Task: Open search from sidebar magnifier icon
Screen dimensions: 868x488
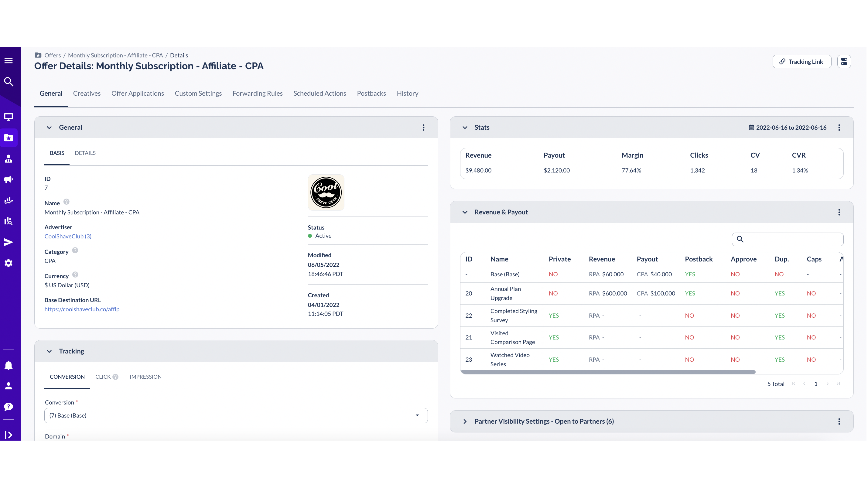Action: pyautogui.click(x=9, y=82)
